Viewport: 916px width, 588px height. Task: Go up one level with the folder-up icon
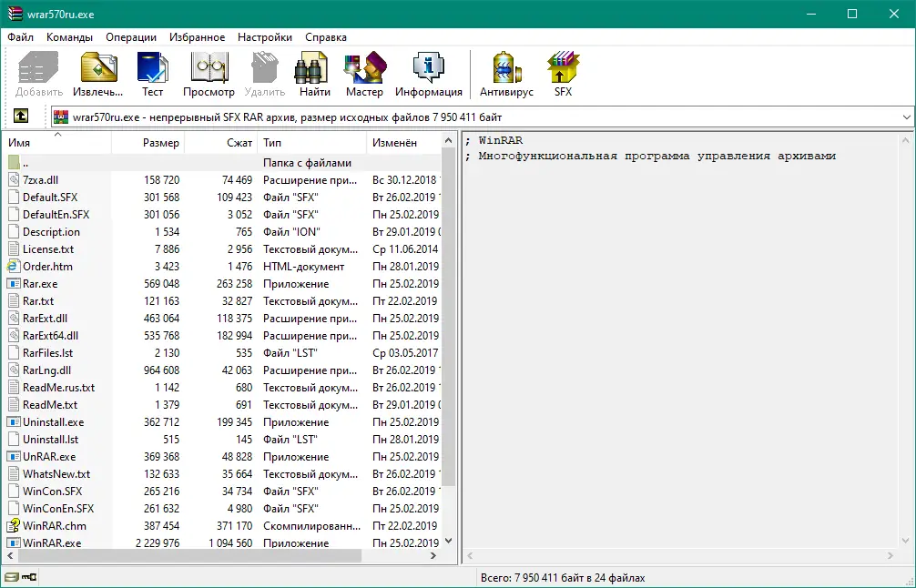(19, 117)
